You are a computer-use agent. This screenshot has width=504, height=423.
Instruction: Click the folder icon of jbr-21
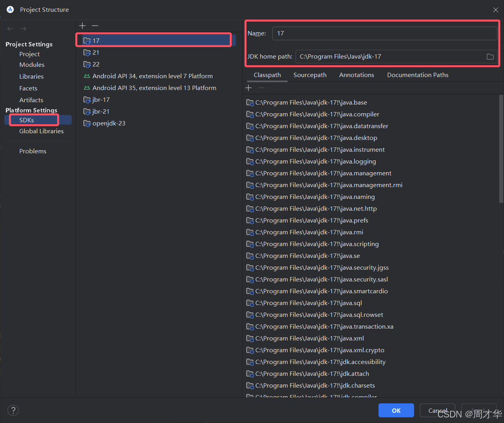pos(87,112)
